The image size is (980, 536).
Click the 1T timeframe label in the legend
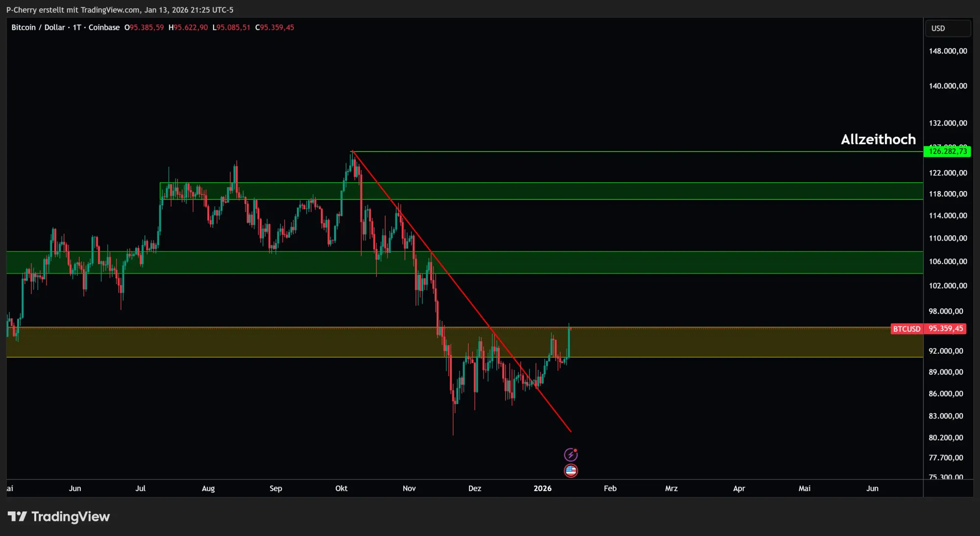pyautogui.click(x=76, y=27)
